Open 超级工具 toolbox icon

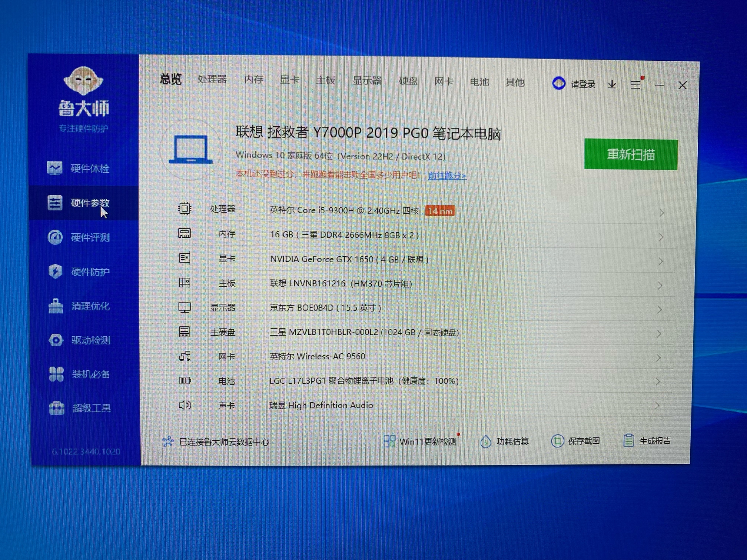(x=57, y=408)
